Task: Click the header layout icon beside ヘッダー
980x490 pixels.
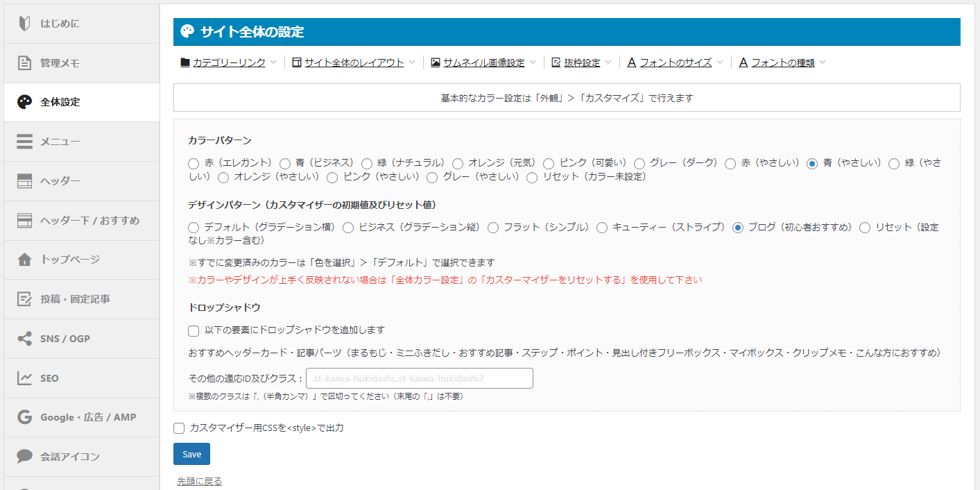Action: click(x=24, y=181)
